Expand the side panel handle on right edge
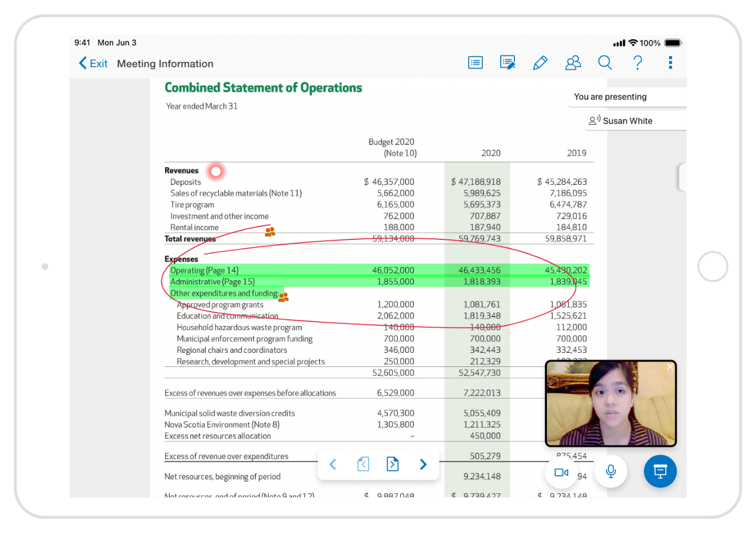 pyautogui.click(x=683, y=177)
